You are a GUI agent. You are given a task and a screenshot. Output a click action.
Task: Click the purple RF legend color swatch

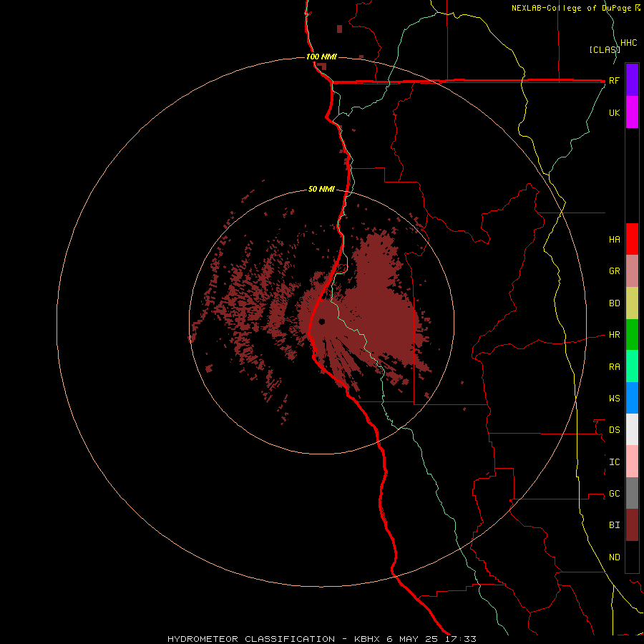(x=632, y=80)
